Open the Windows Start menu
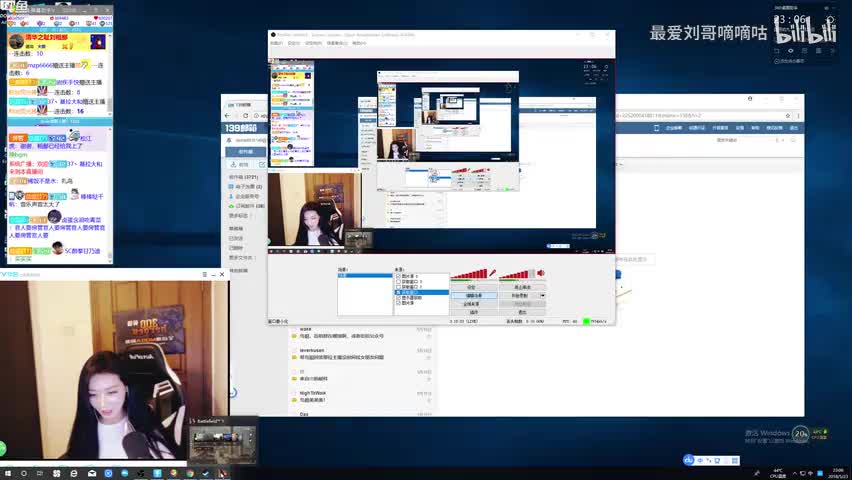The image size is (852, 480). [8, 473]
